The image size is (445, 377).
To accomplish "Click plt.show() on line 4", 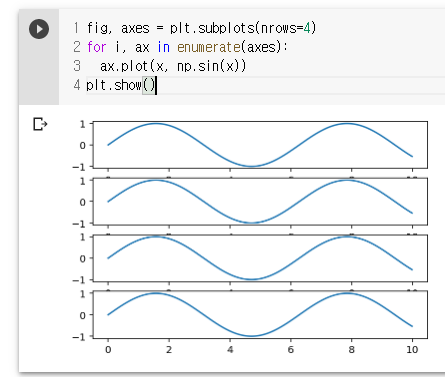I will click(121, 85).
